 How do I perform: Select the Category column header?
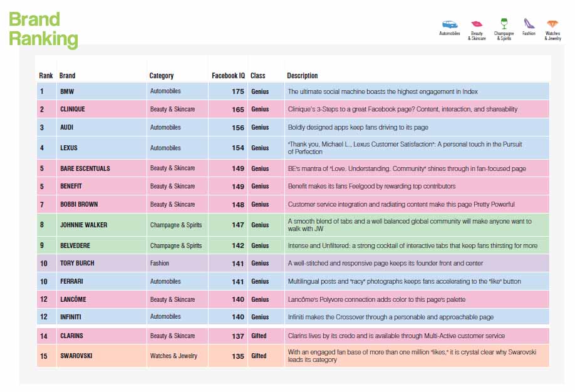click(161, 76)
